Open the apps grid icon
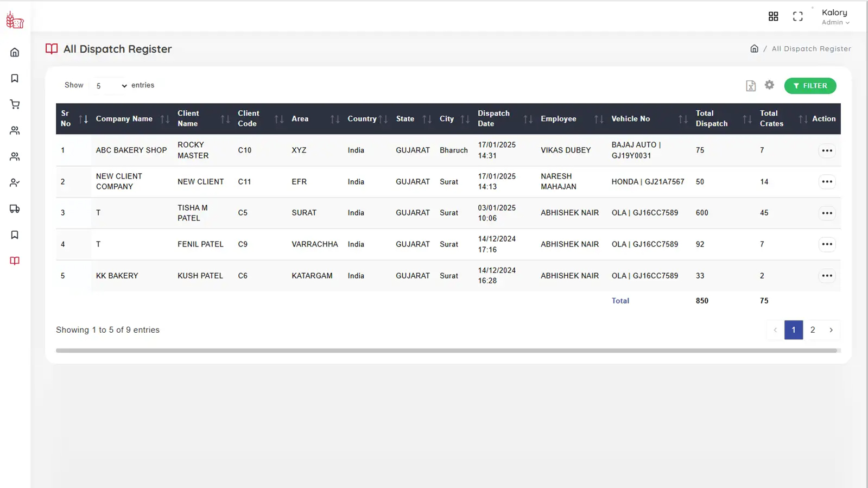 coord(773,16)
